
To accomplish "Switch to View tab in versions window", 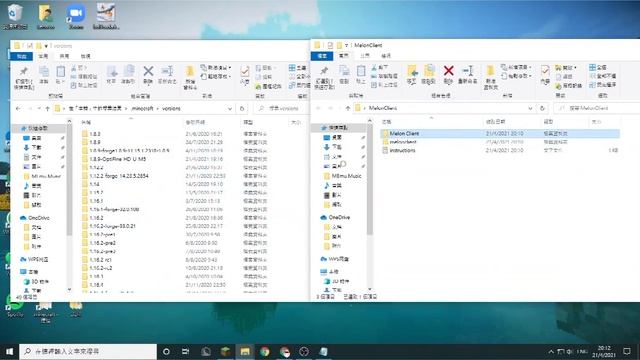I will (x=85, y=56).
